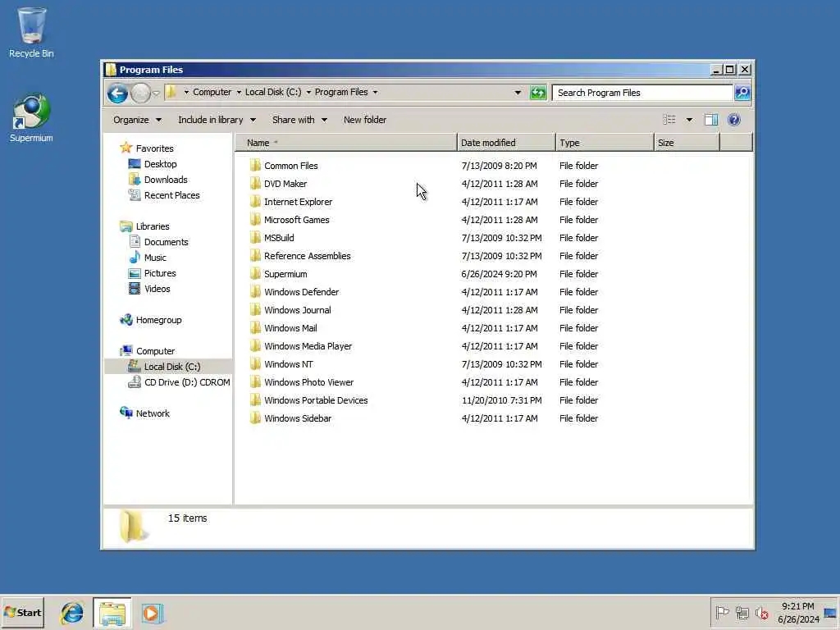The width and height of the screenshot is (840, 630).
Task: Open the Organize menu
Action: coord(137,120)
